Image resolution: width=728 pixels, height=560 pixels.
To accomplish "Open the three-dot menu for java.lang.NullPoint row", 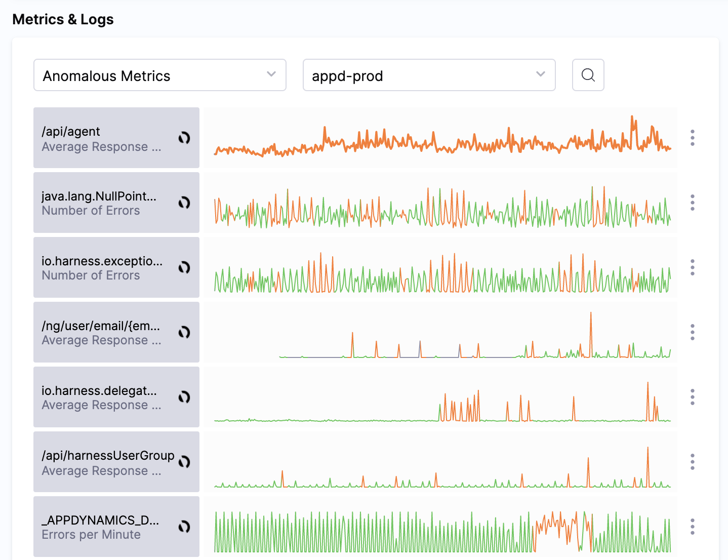I will [x=692, y=203].
